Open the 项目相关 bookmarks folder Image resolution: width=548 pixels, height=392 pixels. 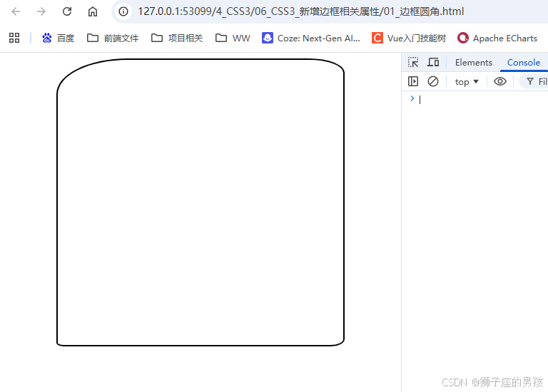[177, 38]
